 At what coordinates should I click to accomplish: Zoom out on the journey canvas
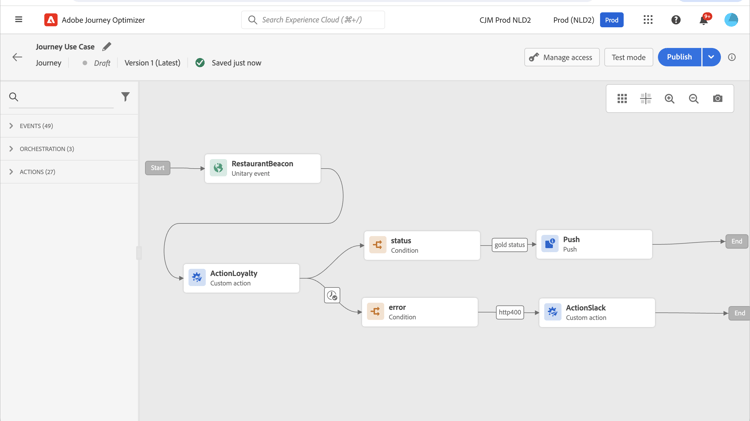click(694, 99)
